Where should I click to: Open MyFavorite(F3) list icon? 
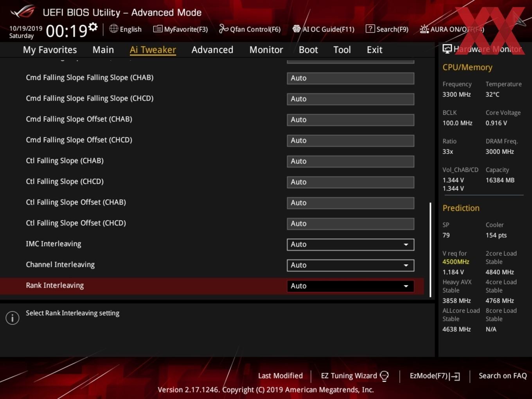(x=158, y=29)
